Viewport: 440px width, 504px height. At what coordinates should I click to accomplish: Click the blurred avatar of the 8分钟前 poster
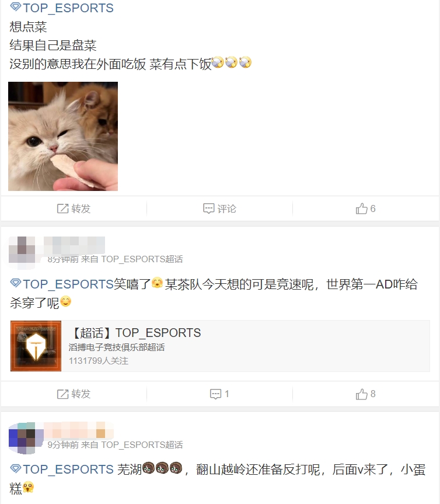point(22,250)
